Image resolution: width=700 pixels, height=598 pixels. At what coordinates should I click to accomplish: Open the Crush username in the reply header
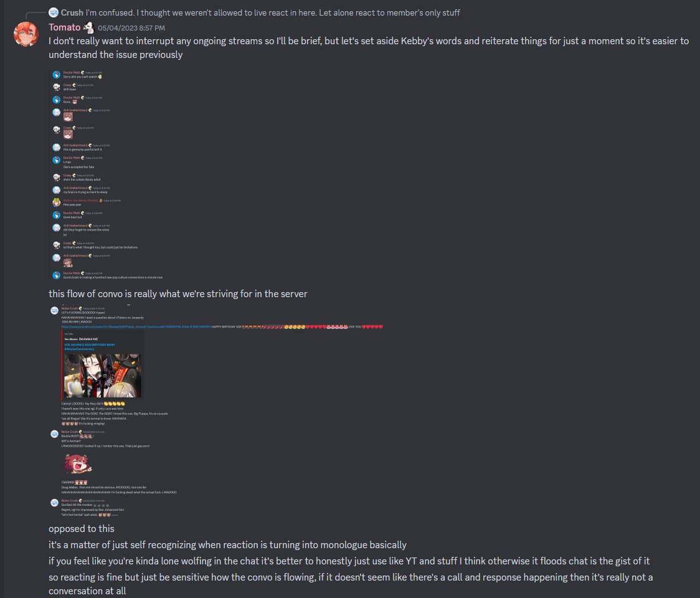(72, 12)
